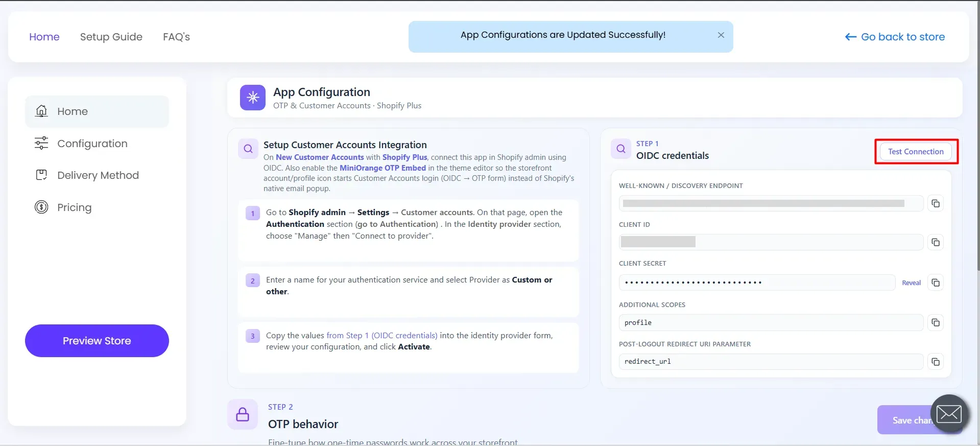Screen dimensions: 980x446
Task: Click the back arrow before Go back to store
Action: [x=850, y=37]
